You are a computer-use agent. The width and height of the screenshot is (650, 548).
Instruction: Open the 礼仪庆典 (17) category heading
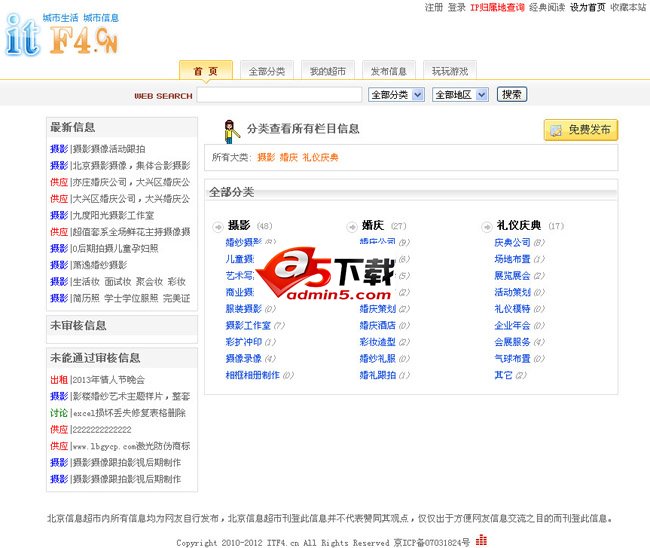[519, 225]
